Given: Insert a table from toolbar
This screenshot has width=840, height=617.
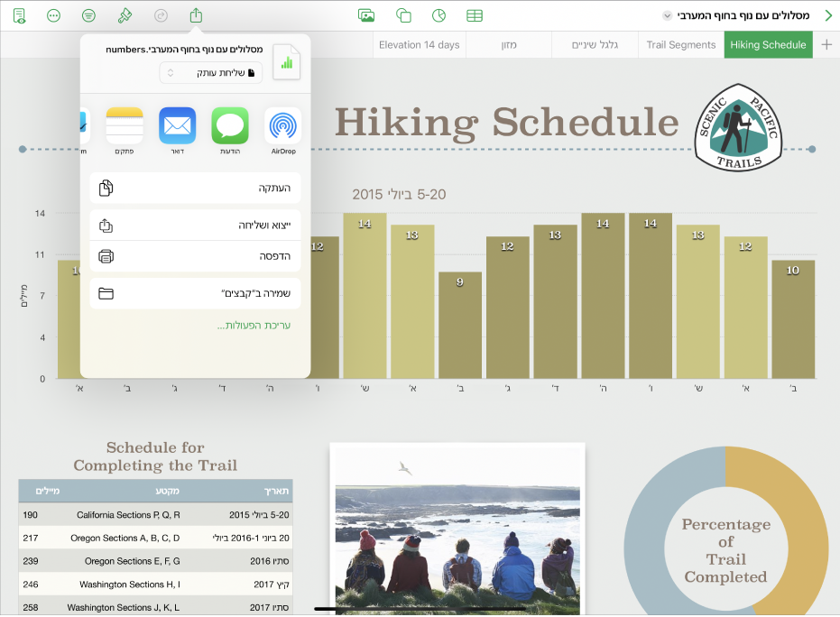Looking at the screenshot, I should pyautogui.click(x=474, y=16).
